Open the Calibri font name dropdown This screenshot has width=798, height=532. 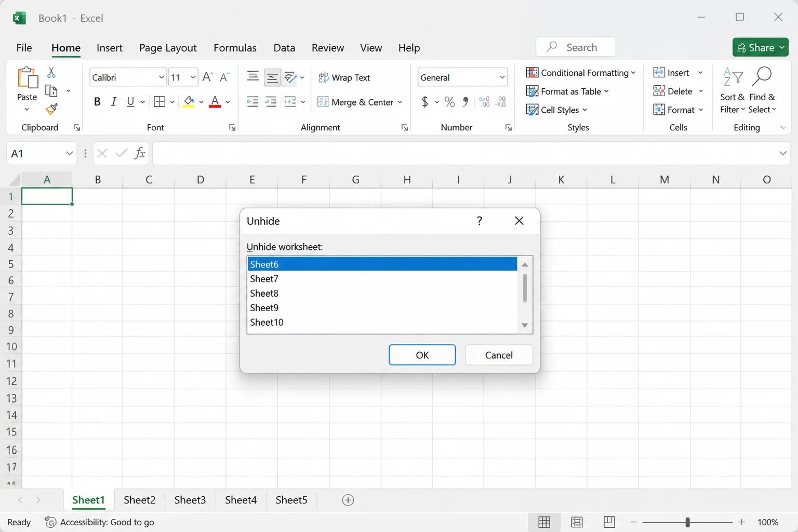coord(161,77)
